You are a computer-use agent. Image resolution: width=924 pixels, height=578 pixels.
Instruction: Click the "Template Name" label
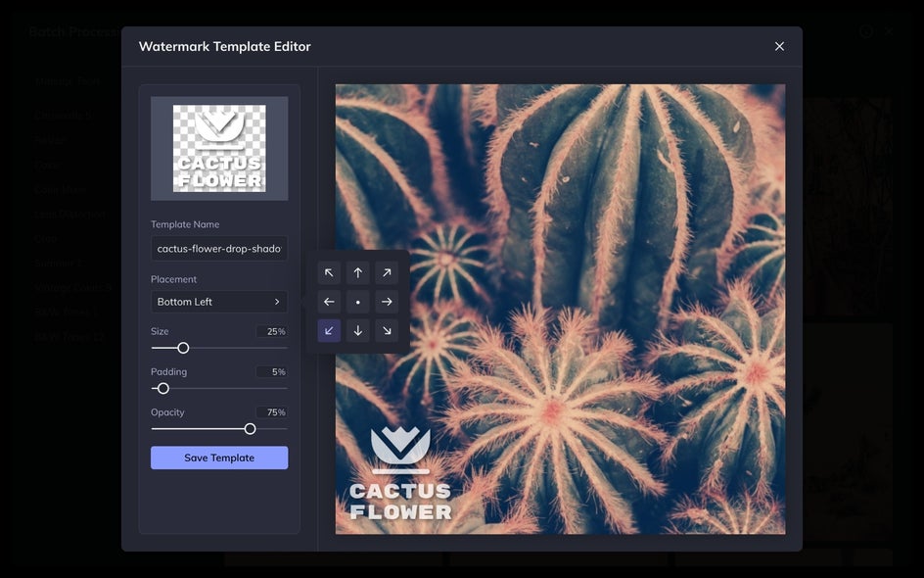coord(185,224)
